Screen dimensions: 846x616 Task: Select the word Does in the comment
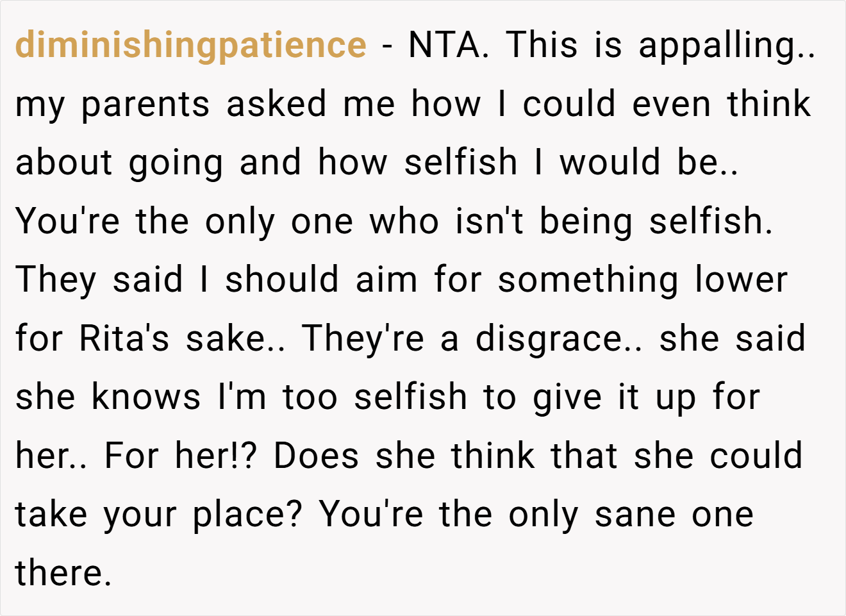click(x=316, y=456)
